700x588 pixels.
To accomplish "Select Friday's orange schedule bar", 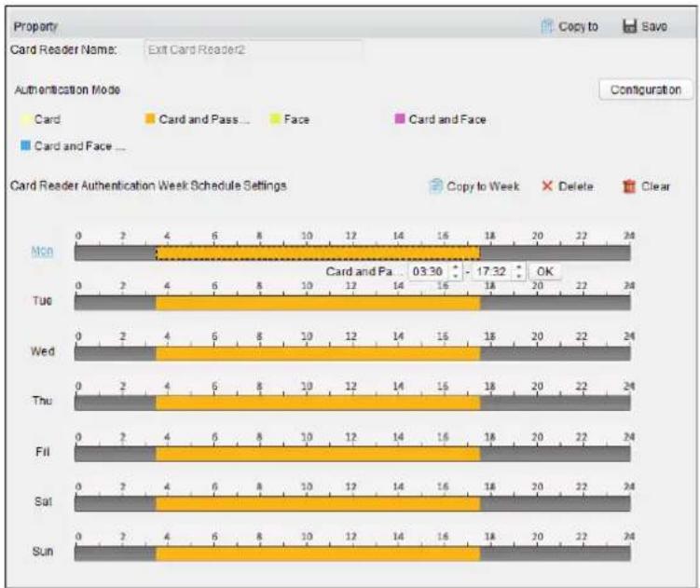I will (x=318, y=454).
